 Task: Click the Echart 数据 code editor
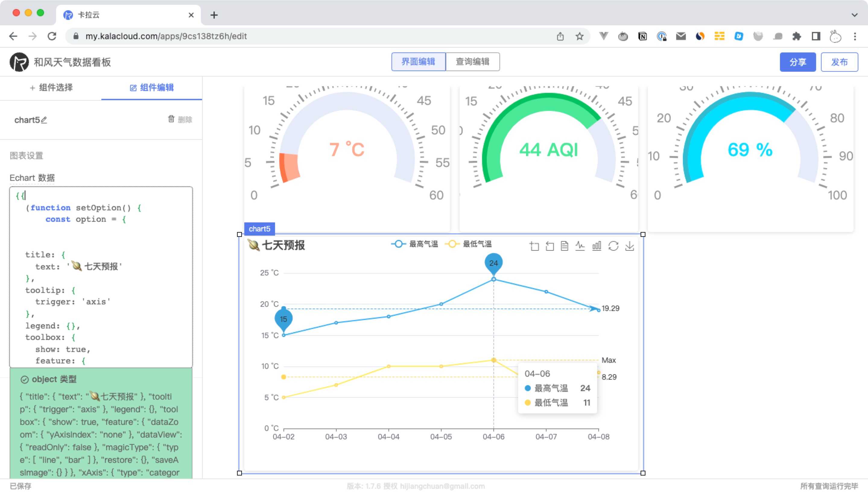[101, 277]
